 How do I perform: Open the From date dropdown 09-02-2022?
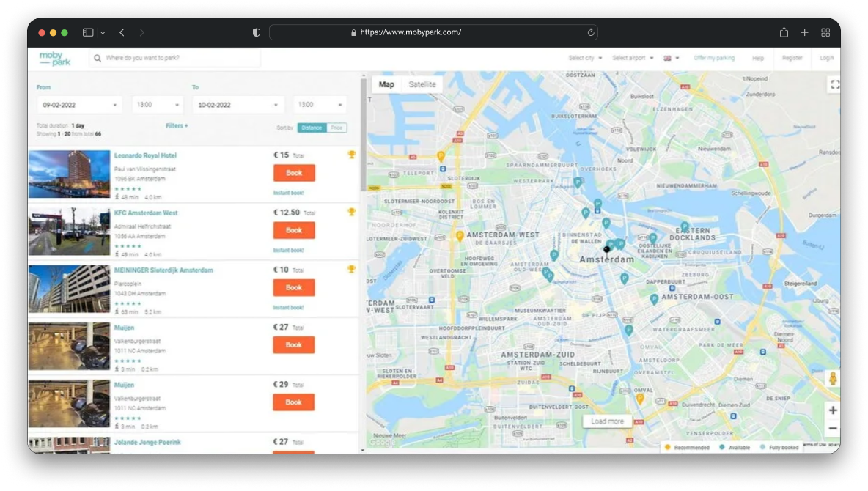click(79, 105)
